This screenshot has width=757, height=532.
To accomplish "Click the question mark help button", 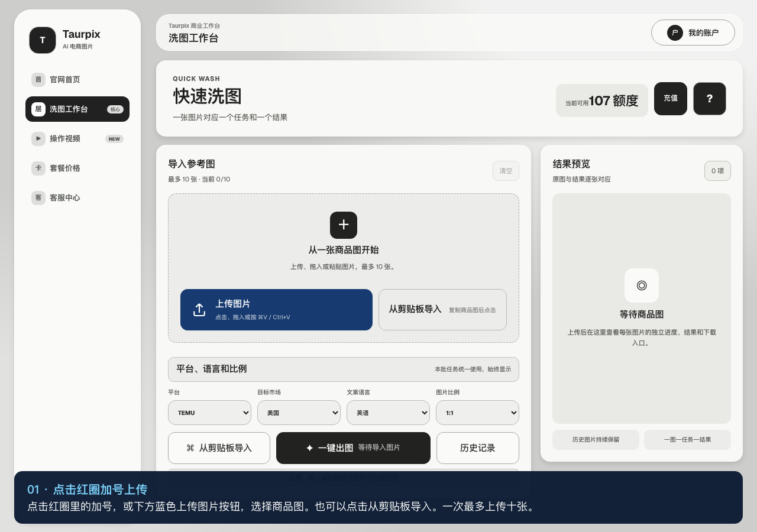I will tap(710, 99).
